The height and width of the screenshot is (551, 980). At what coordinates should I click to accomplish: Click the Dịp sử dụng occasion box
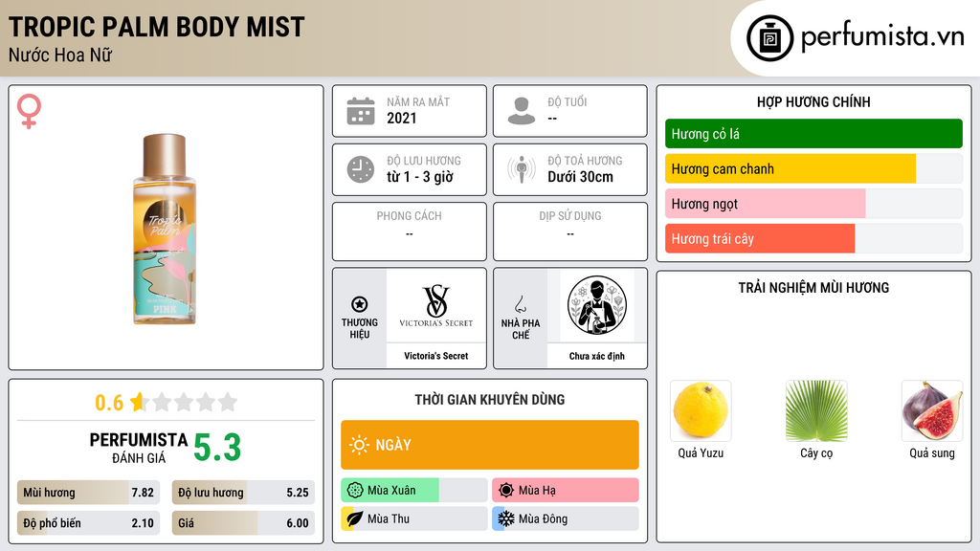[x=570, y=231]
